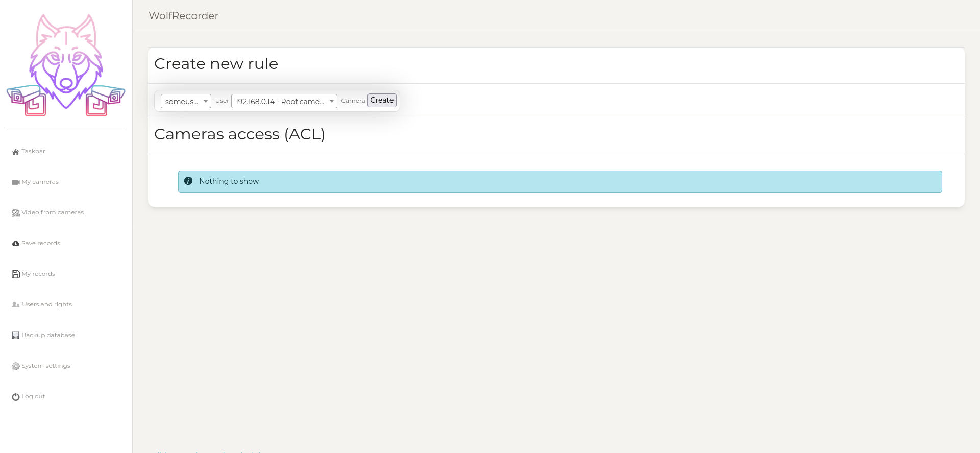Click the Taskbar home icon
The image size is (980, 453).
pyautogui.click(x=16, y=152)
